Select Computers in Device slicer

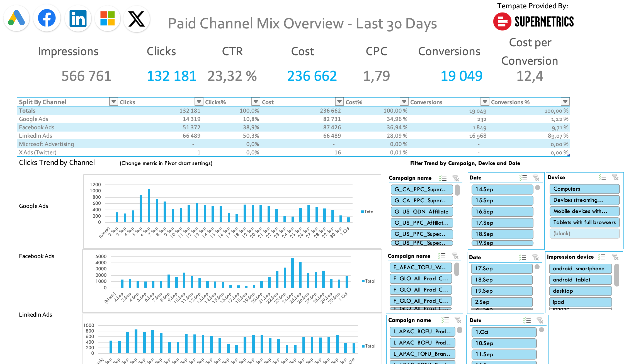tap(584, 189)
